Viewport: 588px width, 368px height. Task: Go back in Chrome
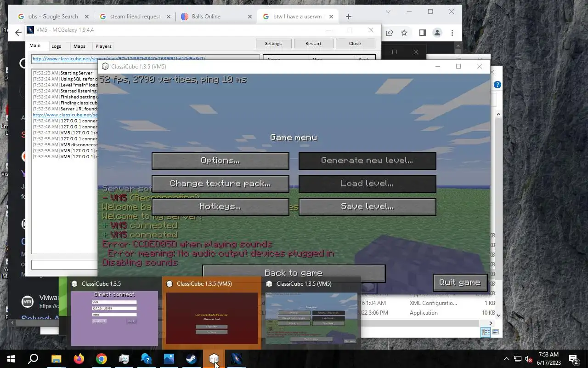18,33
